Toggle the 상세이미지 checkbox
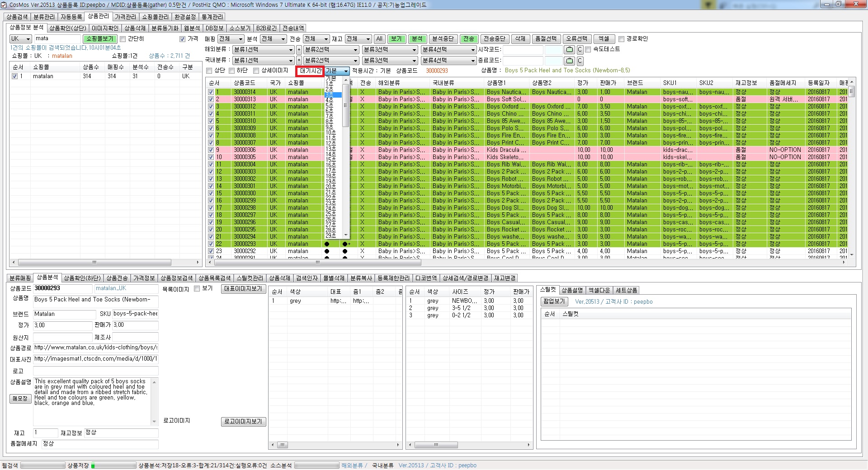The image size is (868, 470). click(256, 71)
